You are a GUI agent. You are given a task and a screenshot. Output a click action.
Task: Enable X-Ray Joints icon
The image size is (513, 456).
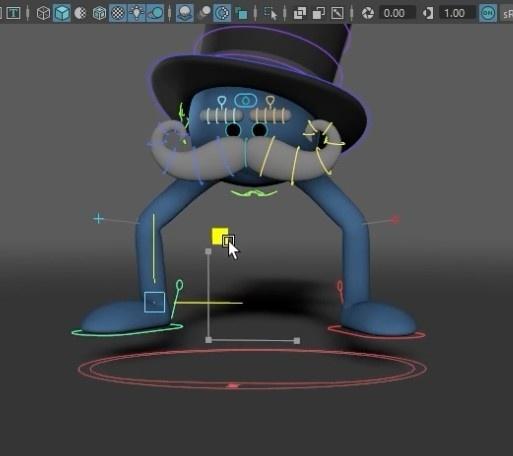(x=337, y=13)
